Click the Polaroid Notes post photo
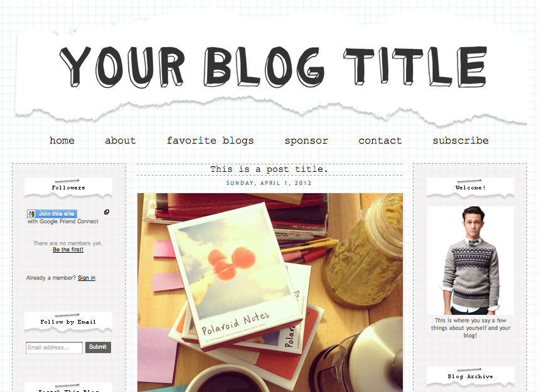This screenshot has height=392, width=539. coord(270,292)
